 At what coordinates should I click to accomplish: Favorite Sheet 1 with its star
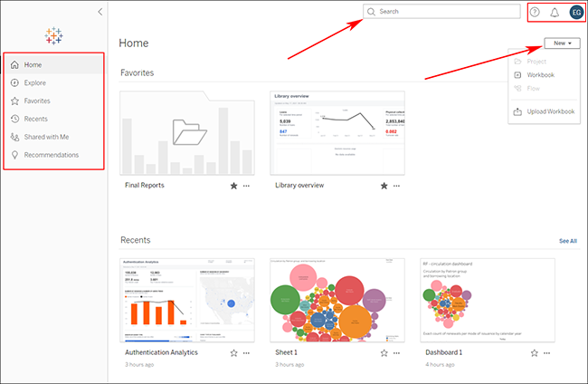(x=384, y=353)
